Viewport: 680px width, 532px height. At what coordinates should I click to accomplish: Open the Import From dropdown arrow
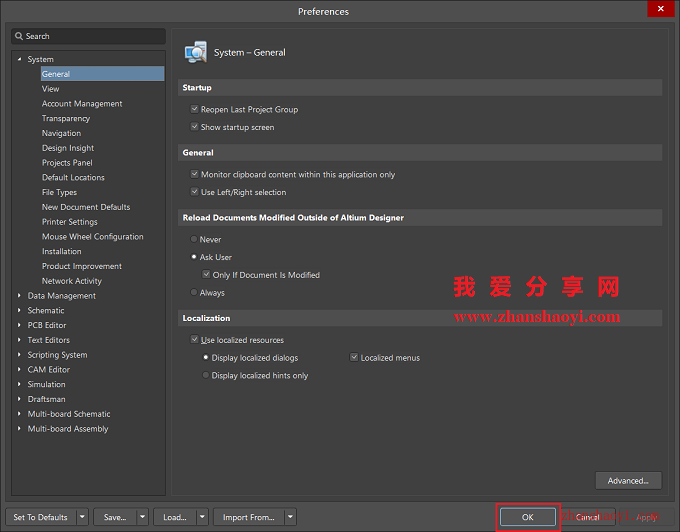[x=291, y=517]
